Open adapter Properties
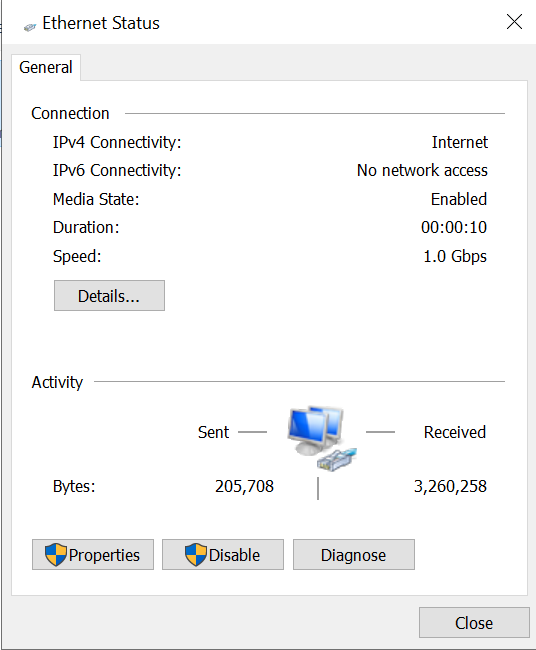536x650 pixels. [x=93, y=555]
